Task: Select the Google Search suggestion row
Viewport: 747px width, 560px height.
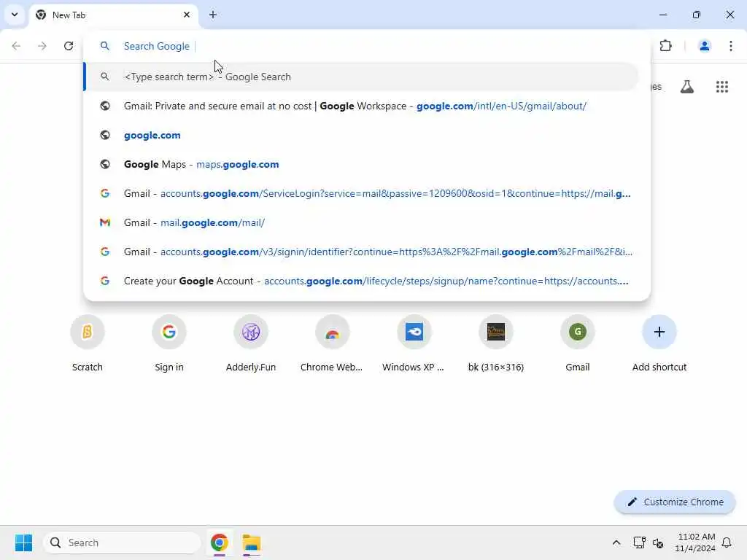Action: [361, 77]
